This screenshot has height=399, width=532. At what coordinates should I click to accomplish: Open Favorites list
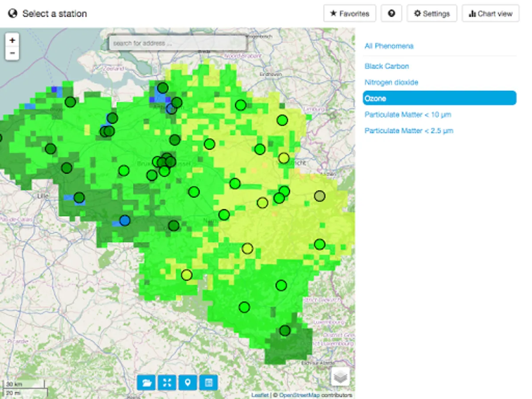pyautogui.click(x=350, y=14)
